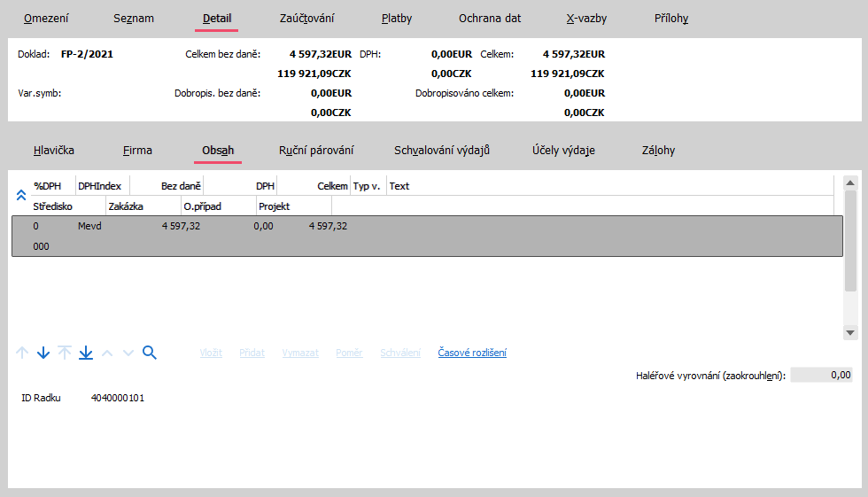Click the DPH column header in grid
The width and height of the screenshot is (868, 497).
240,186
